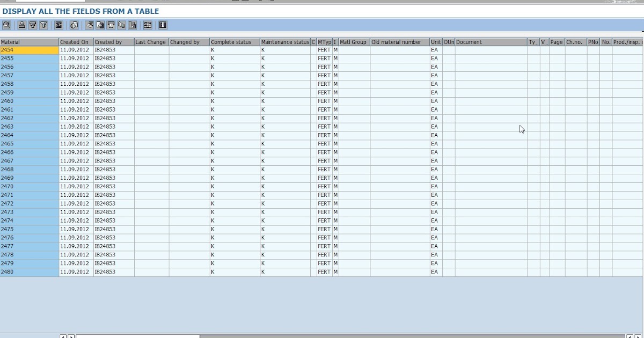644x338 pixels.
Task: Set a filter using the filter icon
Action: (43, 25)
